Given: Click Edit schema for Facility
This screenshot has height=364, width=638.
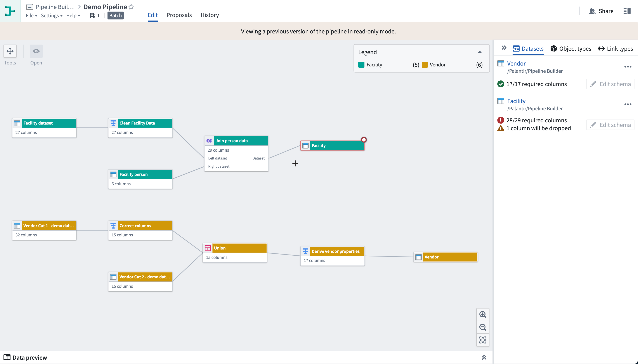Looking at the screenshot, I should click(610, 125).
